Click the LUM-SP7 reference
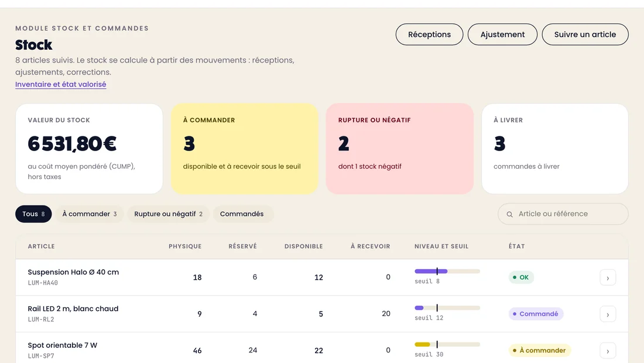Screen dimensions: 644x363 click(x=41, y=356)
